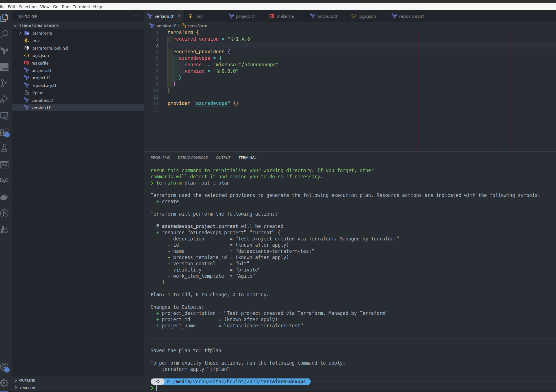Viewport: 556px width, 392px height.
Task: Open the Remote Explorer panel
Action: click(5, 116)
